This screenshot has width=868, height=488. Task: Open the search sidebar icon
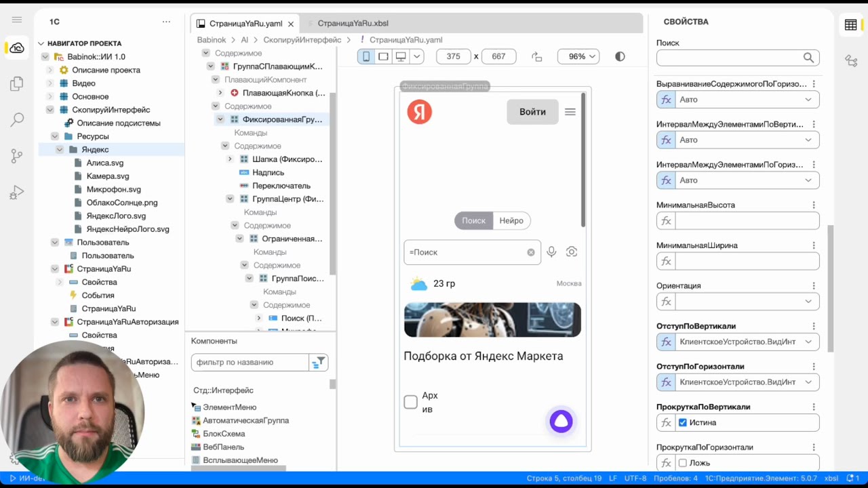pyautogui.click(x=17, y=120)
